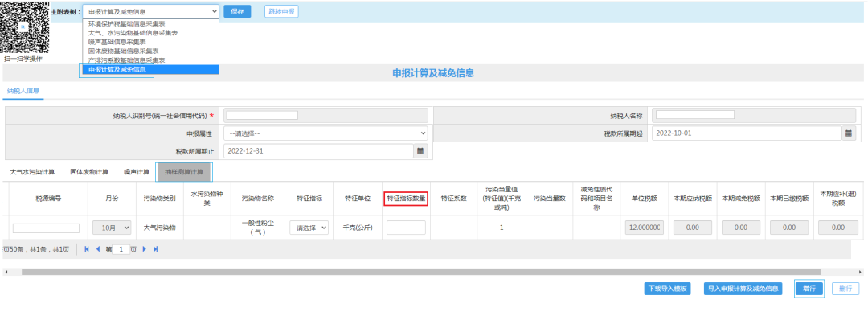This screenshot has height=316, width=868.
Task: Click the 导入申报计算及减免信息 button
Action: pos(743,289)
